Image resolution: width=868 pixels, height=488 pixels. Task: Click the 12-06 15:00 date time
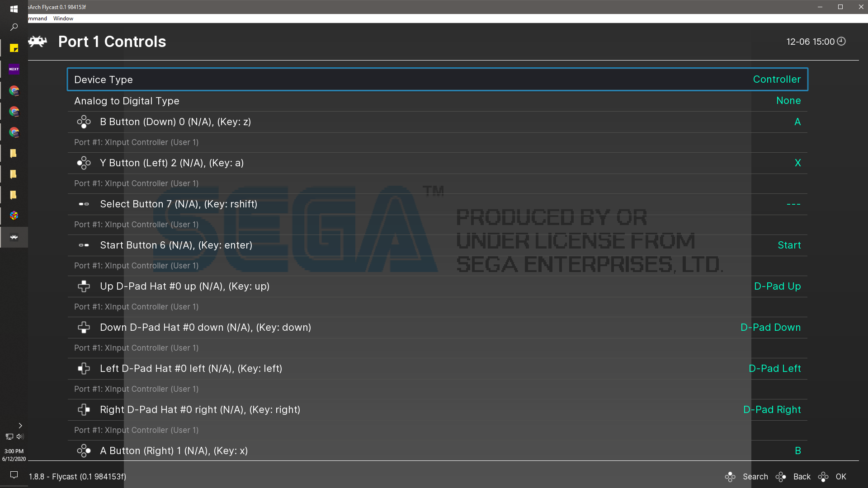click(810, 42)
